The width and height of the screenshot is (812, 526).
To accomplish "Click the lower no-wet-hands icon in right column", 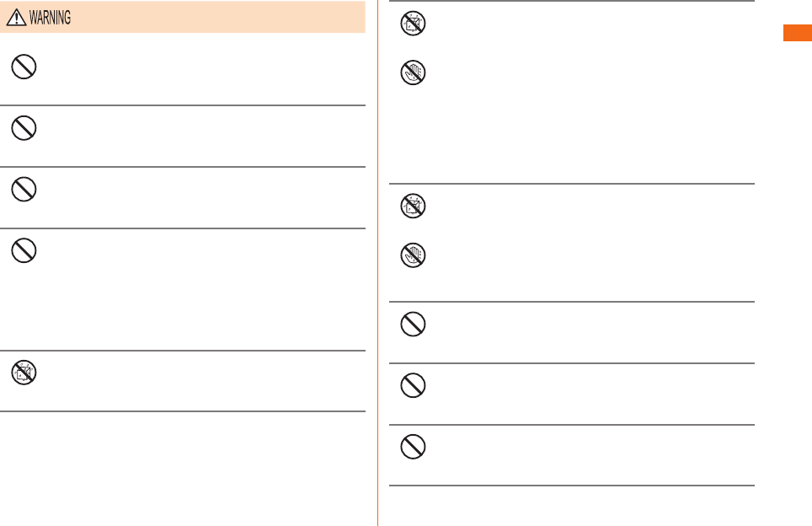I will 414,255.
